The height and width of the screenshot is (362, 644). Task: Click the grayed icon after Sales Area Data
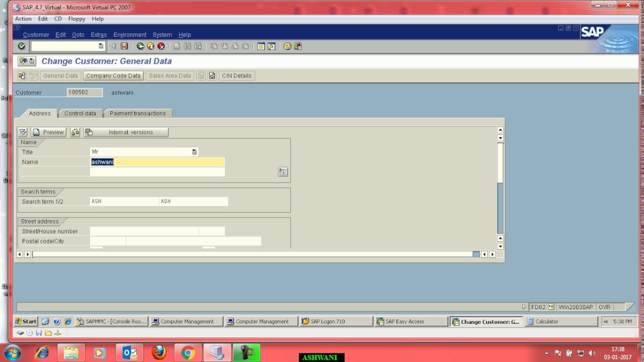coord(201,76)
